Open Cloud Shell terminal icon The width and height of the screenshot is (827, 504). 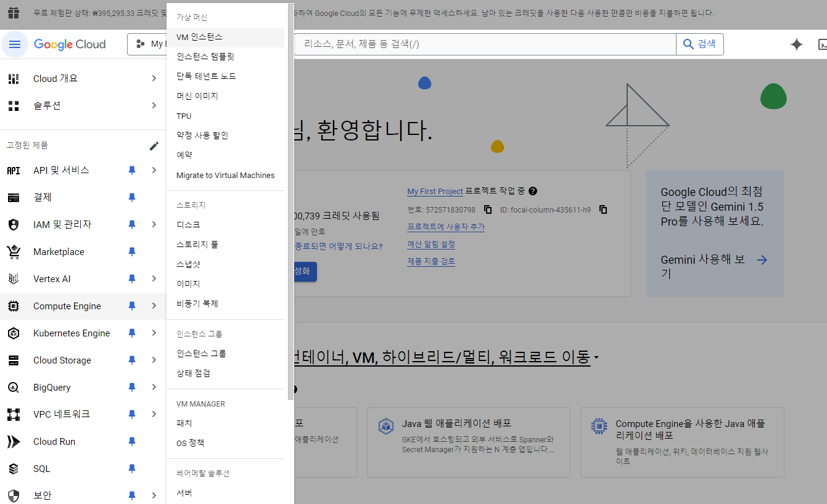[822, 44]
